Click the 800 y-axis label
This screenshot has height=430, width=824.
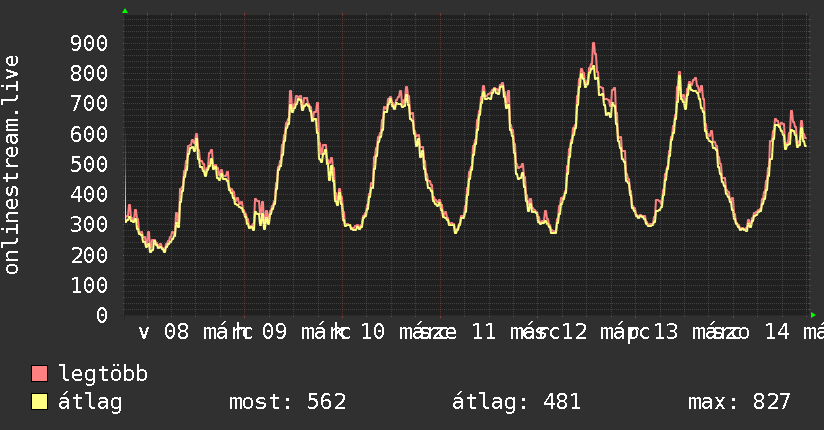89,73
